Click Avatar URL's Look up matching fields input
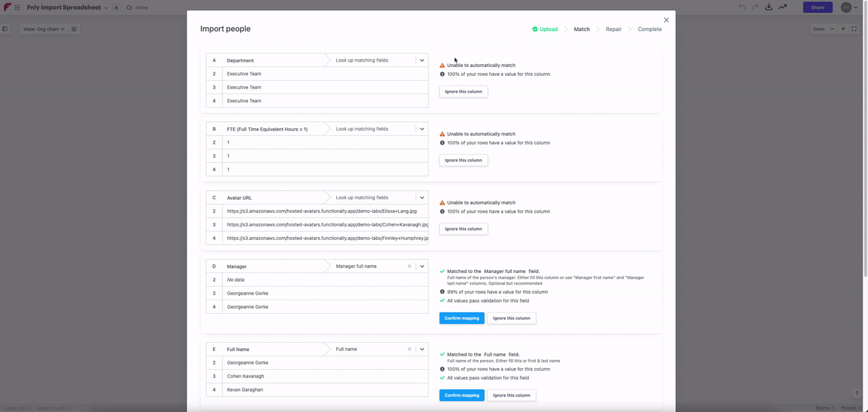The width and height of the screenshot is (868, 412). pyautogui.click(x=372, y=198)
